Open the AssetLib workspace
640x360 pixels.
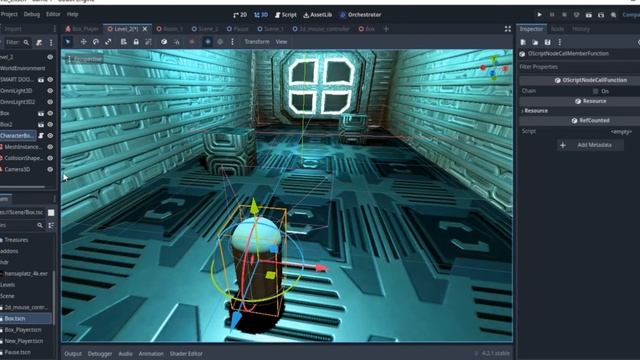click(x=318, y=15)
